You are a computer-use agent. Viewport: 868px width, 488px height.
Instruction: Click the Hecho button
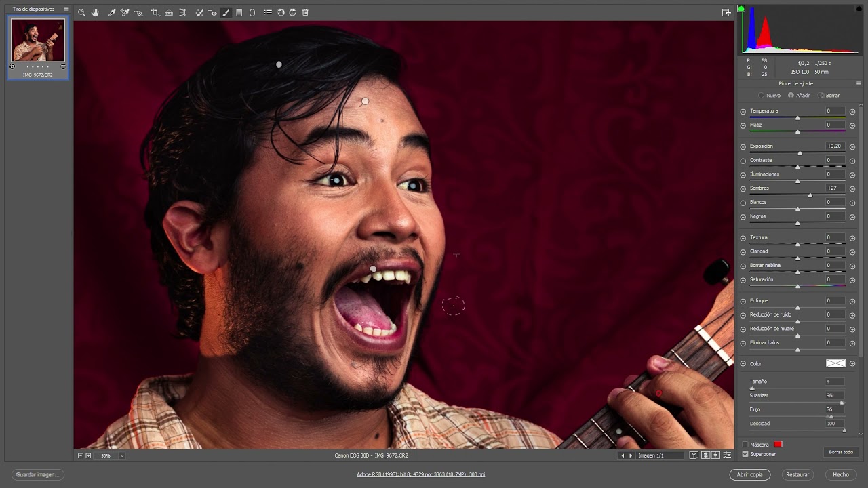pos(841,474)
